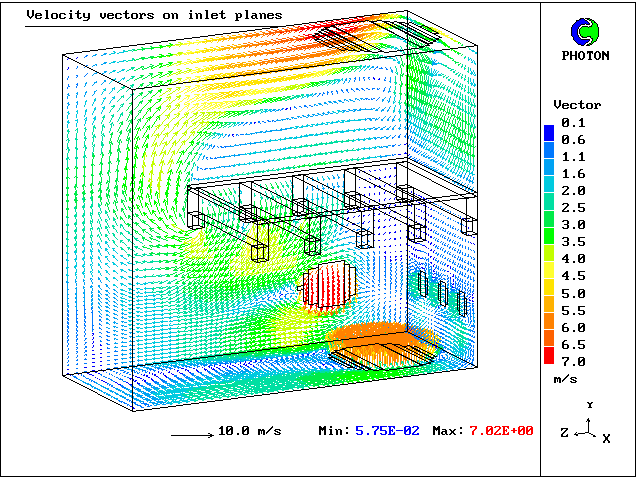
Task: Click the XYZ axis orientation triad
Action: click(590, 428)
